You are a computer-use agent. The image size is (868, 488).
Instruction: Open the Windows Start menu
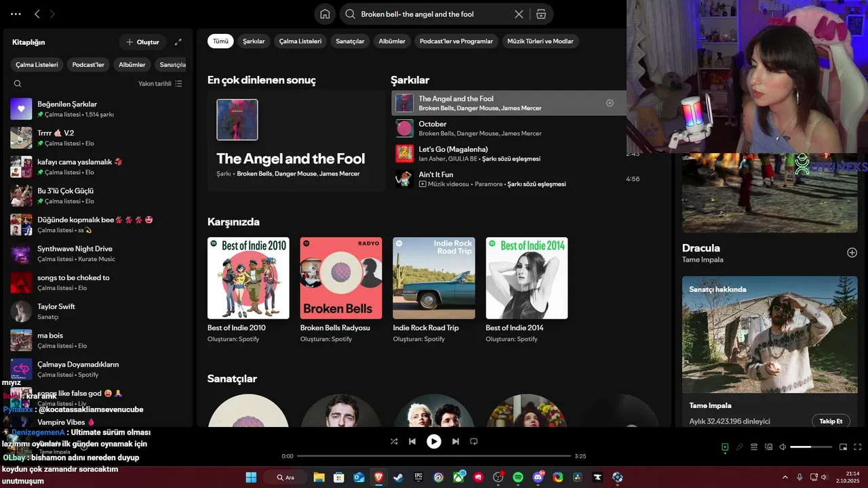[251, 477]
